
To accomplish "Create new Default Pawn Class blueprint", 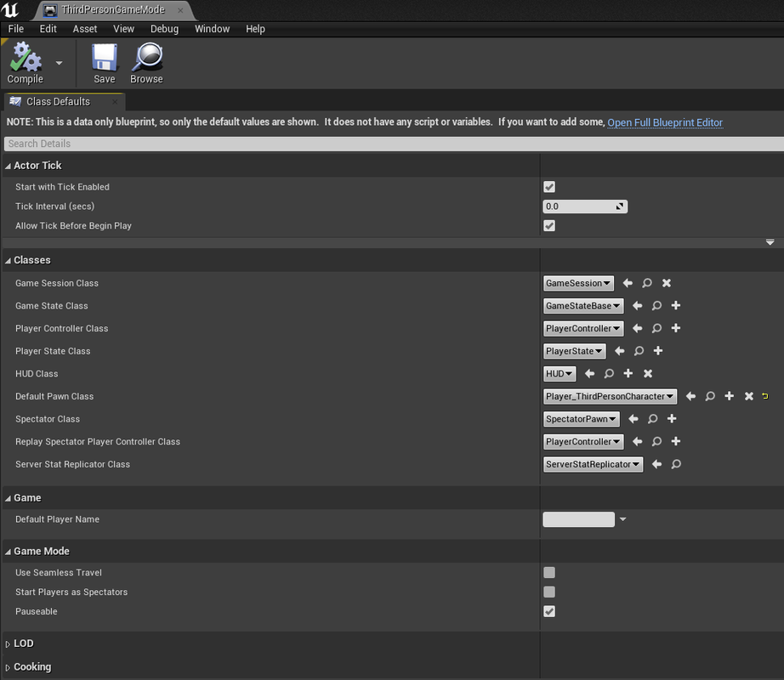I will tap(730, 396).
